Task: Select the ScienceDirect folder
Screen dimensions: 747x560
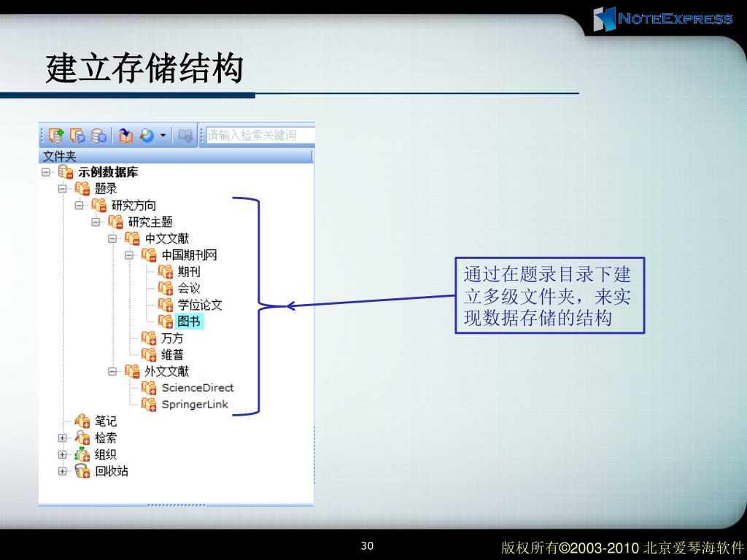Action: click(198, 388)
